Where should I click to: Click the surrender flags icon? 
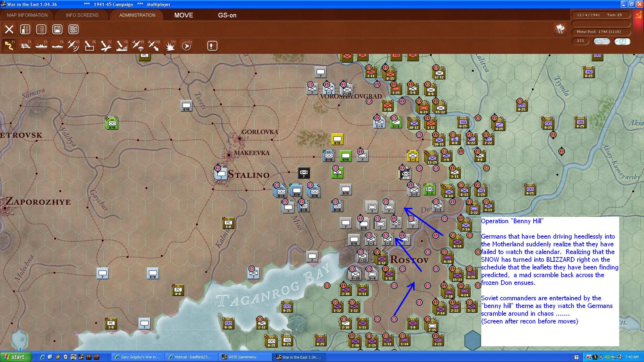tap(560, 29)
